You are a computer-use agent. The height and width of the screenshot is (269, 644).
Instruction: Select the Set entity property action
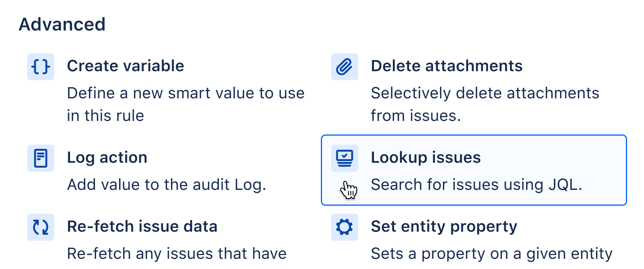click(444, 226)
